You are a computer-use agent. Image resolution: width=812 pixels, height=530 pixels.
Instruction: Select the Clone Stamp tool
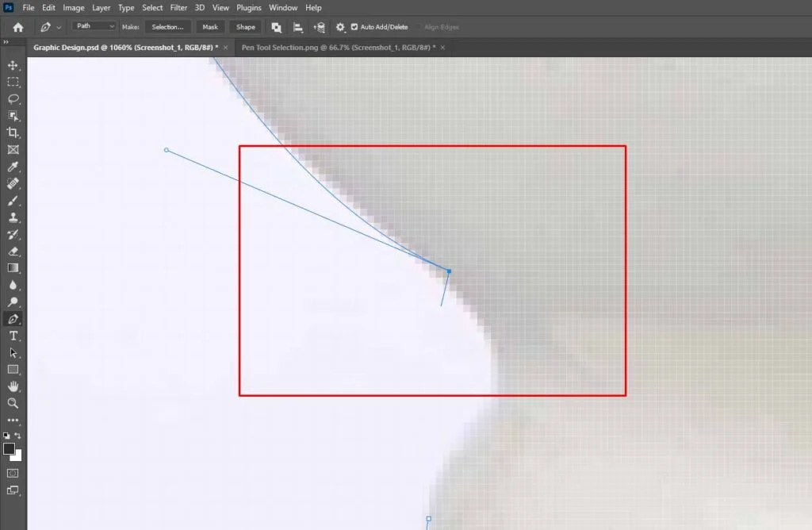pyautogui.click(x=13, y=217)
